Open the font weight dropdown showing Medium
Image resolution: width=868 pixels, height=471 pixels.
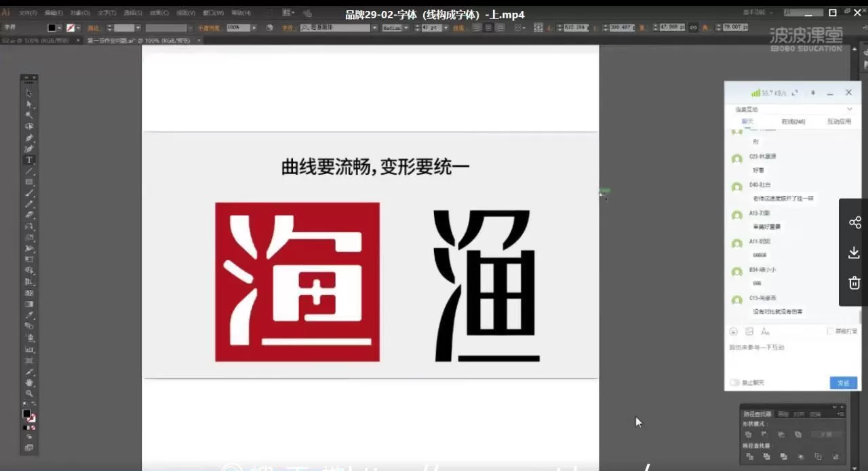(x=406, y=28)
